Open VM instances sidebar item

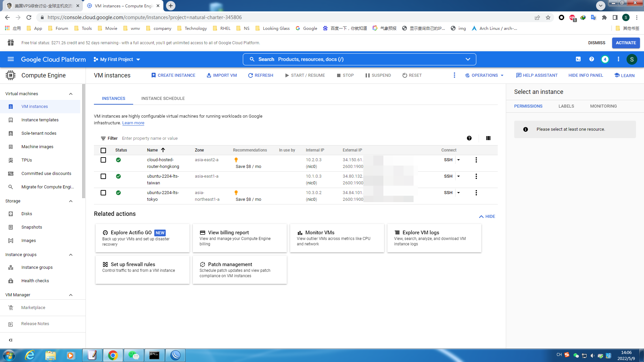35,107
